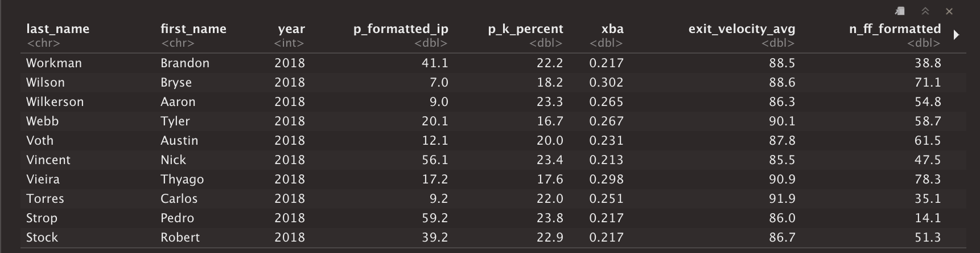980x253 pixels.
Task: Open the output in a new window
Action: click(900, 11)
